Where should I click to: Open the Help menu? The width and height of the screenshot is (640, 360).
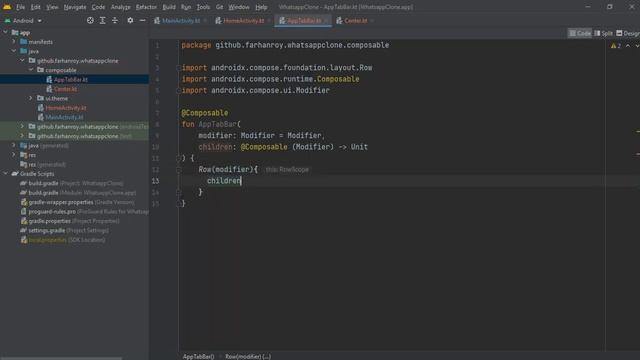coord(261,7)
